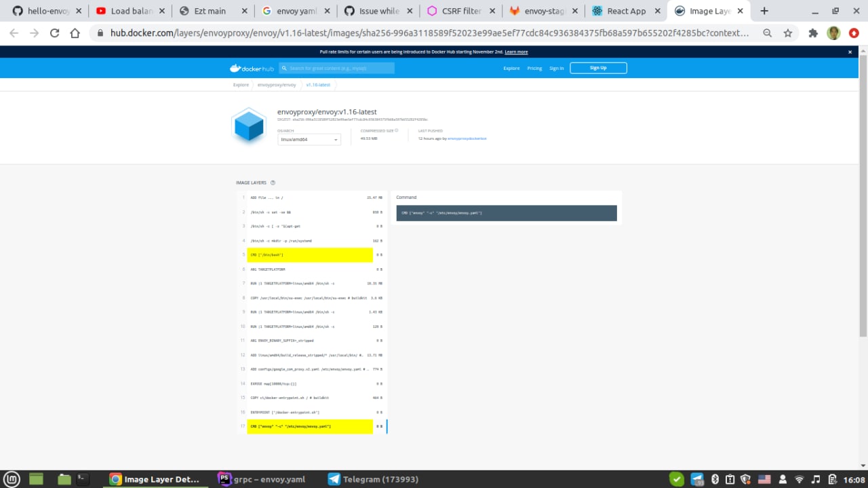Open the US keyboard layout flag

(765, 479)
